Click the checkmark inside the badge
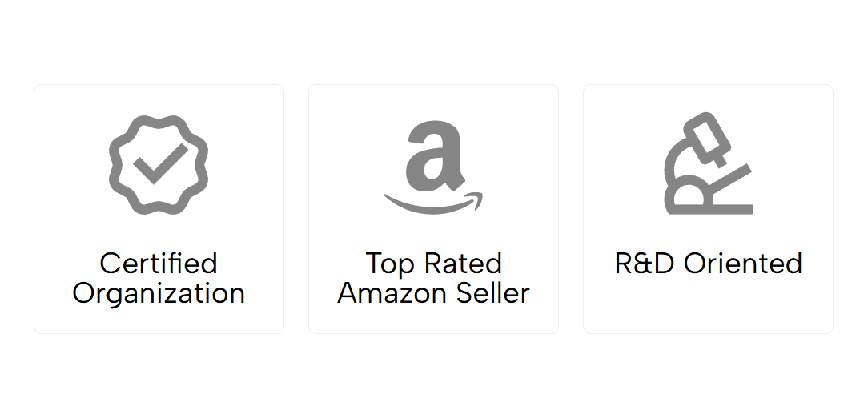This screenshot has width=868, height=415. click(x=160, y=163)
